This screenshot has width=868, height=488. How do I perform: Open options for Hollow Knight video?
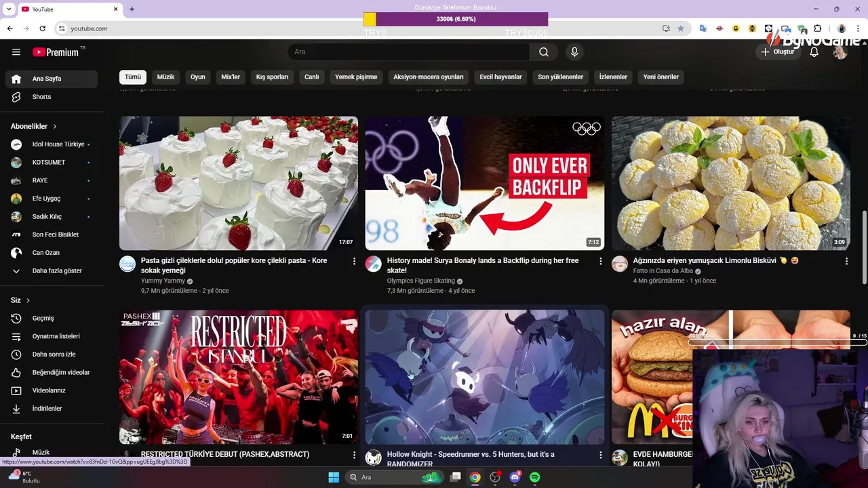pyautogui.click(x=600, y=455)
